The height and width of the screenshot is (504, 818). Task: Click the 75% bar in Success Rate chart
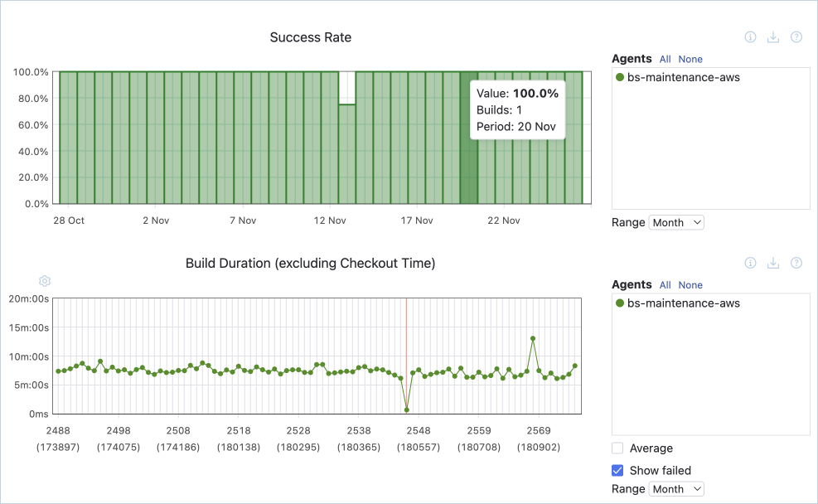pos(347,153)
